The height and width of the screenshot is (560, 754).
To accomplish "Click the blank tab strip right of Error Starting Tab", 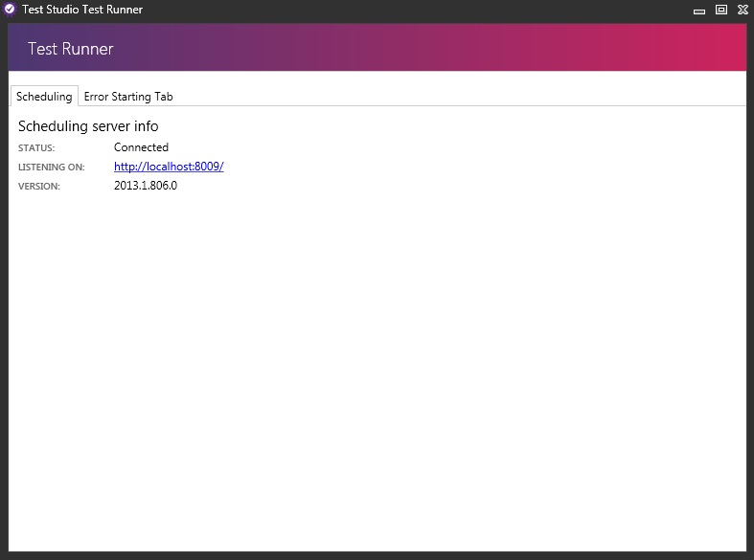I will click(x=460, y=96).
